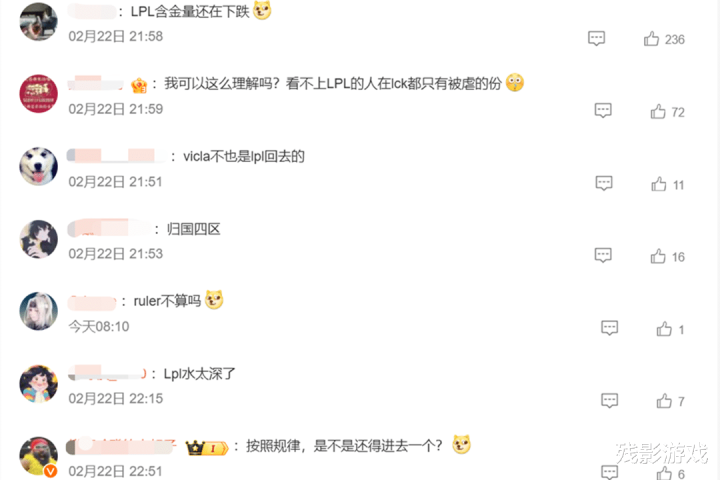The width and height of the screenshot is (720, 480).
Task: Reply to the vicla不也是lpl回去的 comment
Action: [x=604, y=183]
